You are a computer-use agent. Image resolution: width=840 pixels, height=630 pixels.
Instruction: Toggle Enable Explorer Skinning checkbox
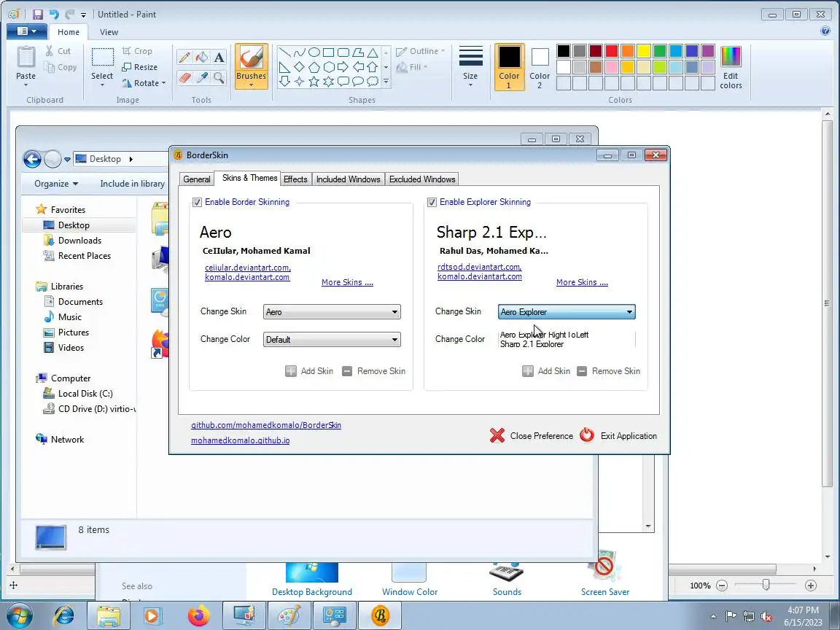point(432,202)
